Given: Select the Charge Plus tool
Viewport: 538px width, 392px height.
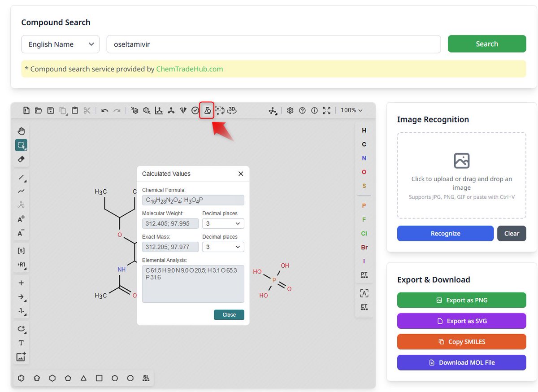Looking at the screenshot, I should pyautogui.click(x=21, y=219).
